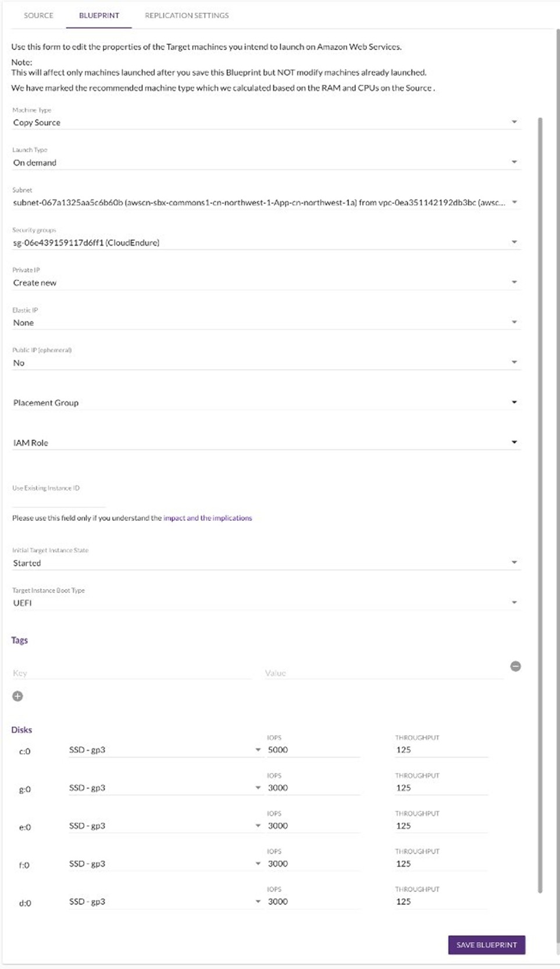560x969 pixels.
Task: Click the Save Blueprint button
Action: [x=486, y=945]
